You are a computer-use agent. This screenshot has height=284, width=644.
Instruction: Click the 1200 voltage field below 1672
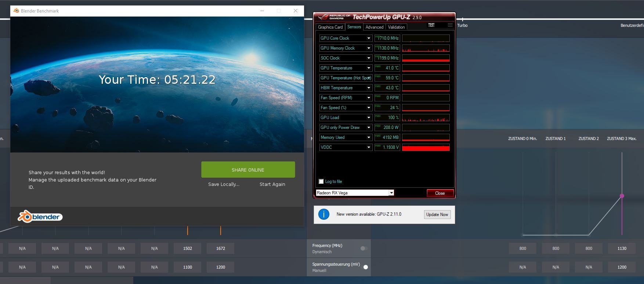click(x=221, y=267)
